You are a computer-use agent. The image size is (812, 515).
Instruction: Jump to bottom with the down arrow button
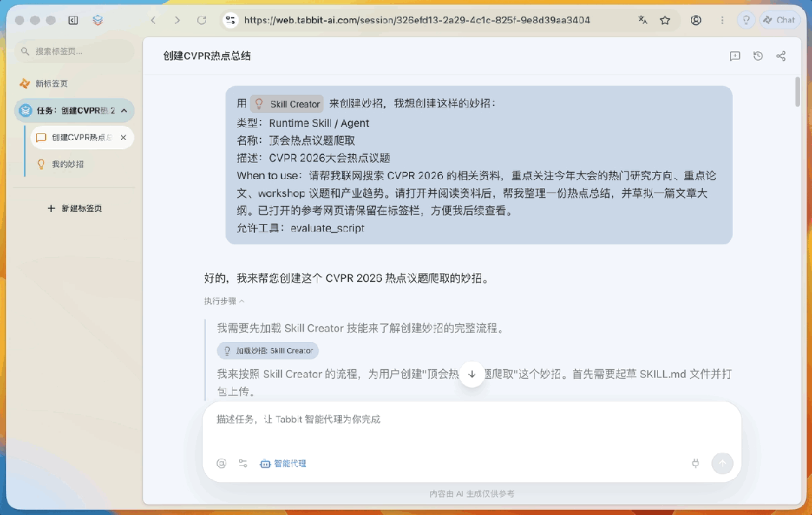(x=471, y=374)
